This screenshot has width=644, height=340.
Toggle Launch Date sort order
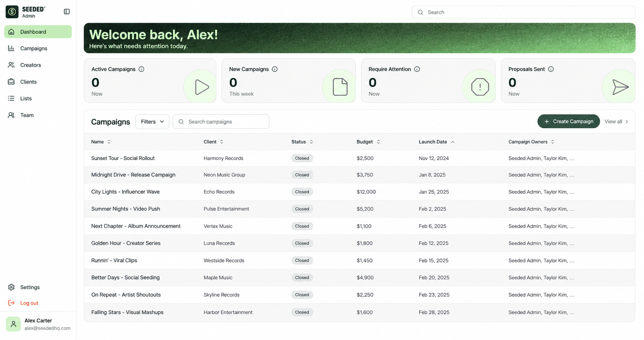click(436, 142)
